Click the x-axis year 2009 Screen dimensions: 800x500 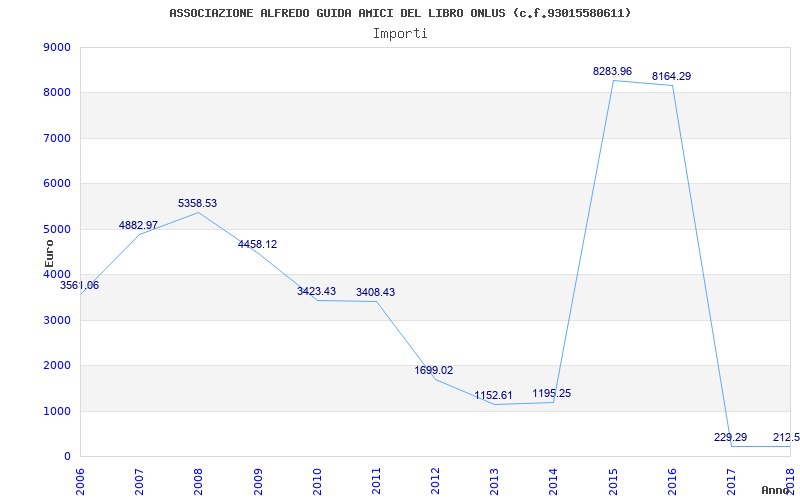point(257,482)
